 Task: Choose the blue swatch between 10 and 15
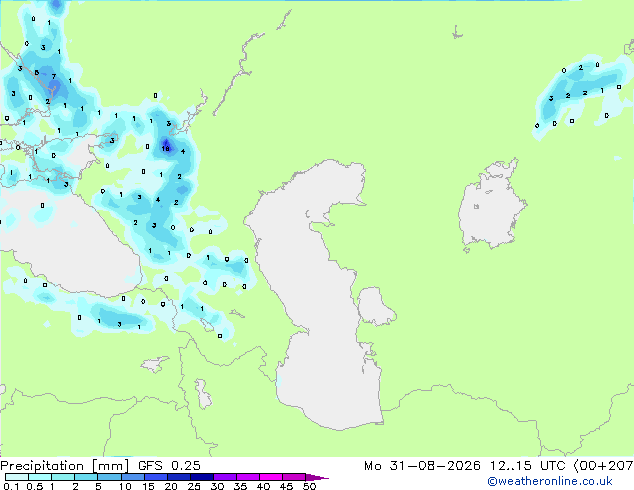[x=132, y=477]
